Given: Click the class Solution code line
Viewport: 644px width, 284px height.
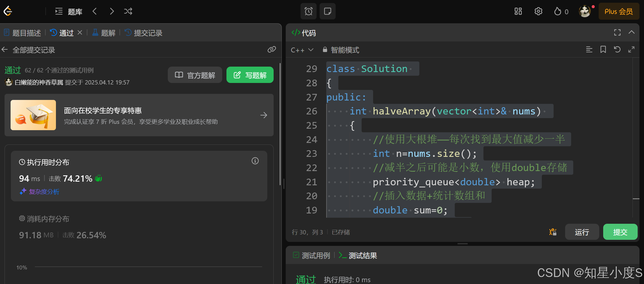Looking at the screenshot, I should (367, 69).
